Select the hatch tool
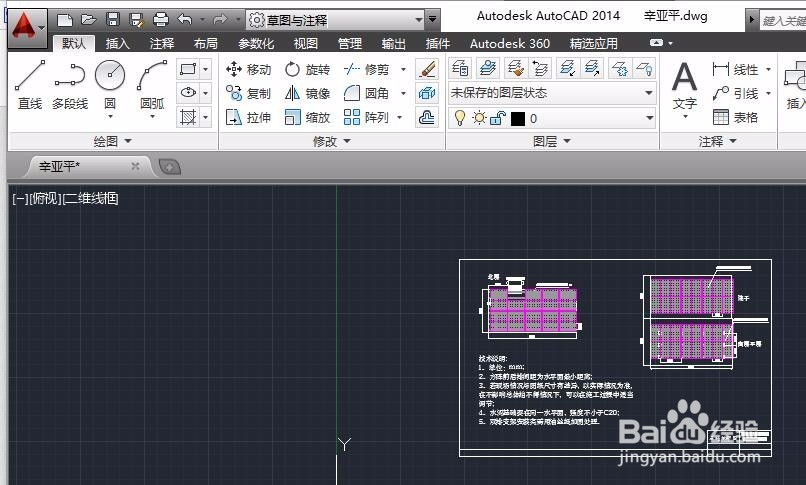 click(188, 117)
